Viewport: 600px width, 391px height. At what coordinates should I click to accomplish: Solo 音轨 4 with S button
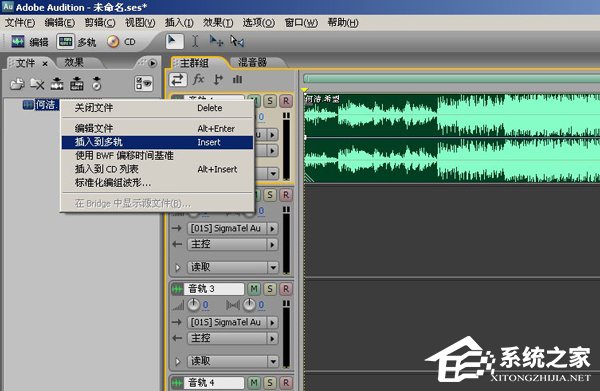[x=270, y=383]
